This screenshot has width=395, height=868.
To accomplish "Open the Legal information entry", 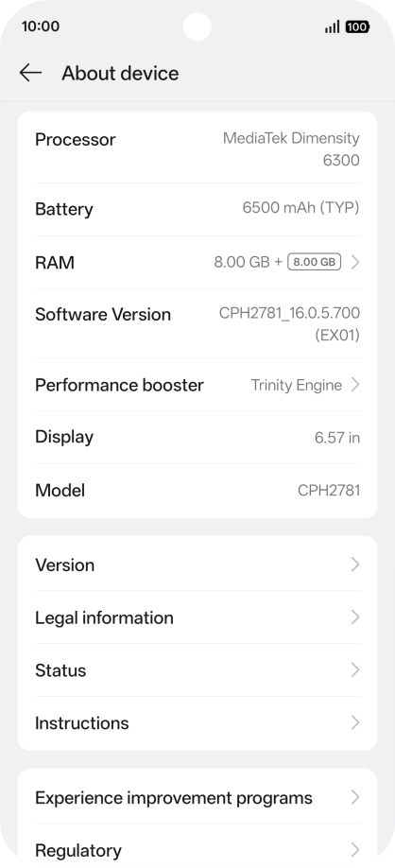I will 197,617.
